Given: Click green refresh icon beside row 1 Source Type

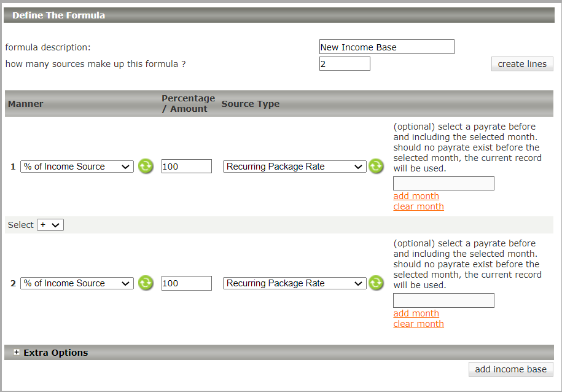Looking at the screenshot, I should [x=376, y=166].
